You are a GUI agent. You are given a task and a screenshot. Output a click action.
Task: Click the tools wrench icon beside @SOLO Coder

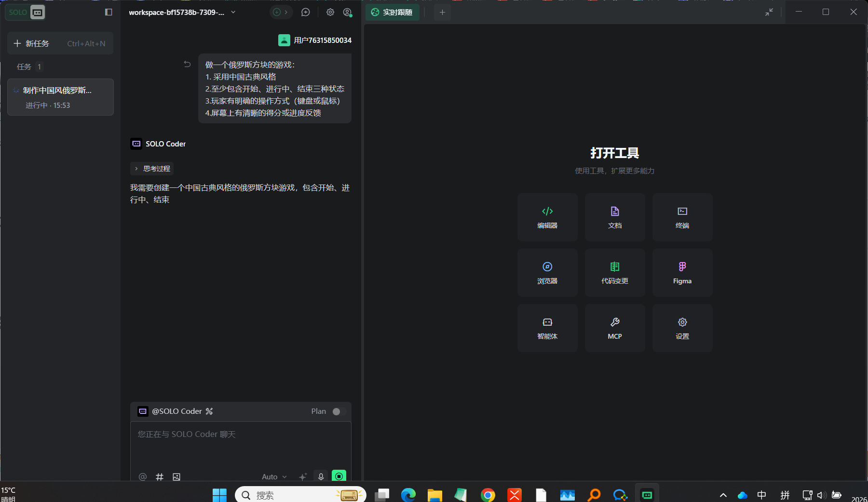209,411
